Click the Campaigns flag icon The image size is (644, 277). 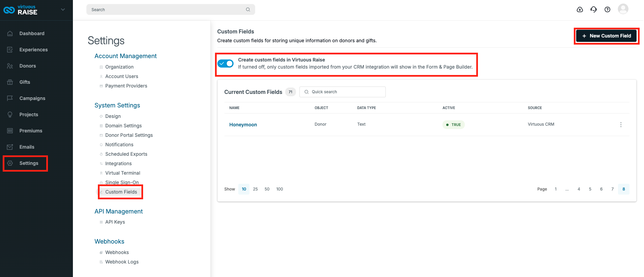tap(10, 98)
